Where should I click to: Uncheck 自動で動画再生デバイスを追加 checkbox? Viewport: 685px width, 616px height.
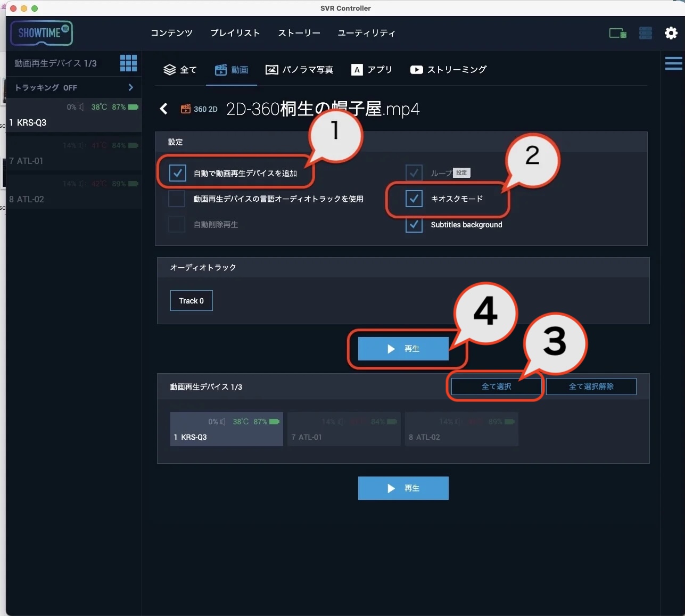click(177, 173)
